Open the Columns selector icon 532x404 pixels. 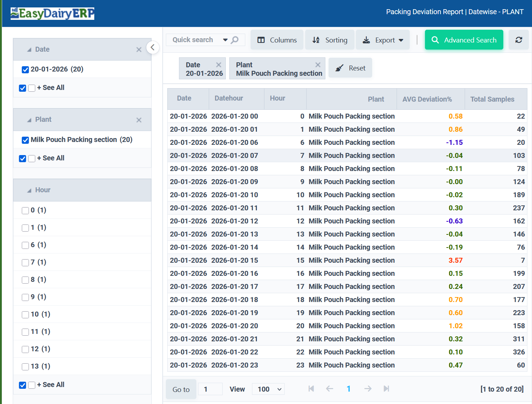pos(262,40)
